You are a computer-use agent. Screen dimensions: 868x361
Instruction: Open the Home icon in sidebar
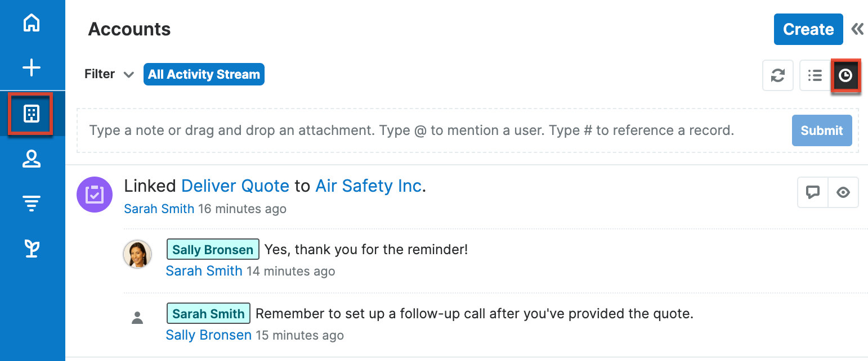[32, 23]
